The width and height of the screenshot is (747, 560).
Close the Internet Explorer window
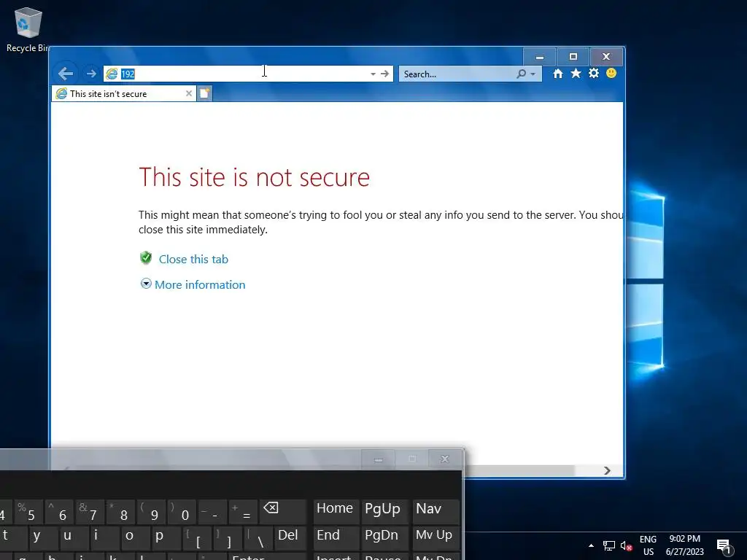click(x=606, y=57)
